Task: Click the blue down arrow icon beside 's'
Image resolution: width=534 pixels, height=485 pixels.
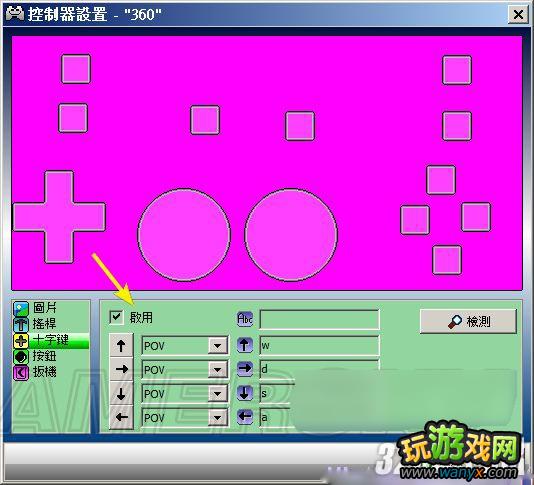Action: pos(245,393)
